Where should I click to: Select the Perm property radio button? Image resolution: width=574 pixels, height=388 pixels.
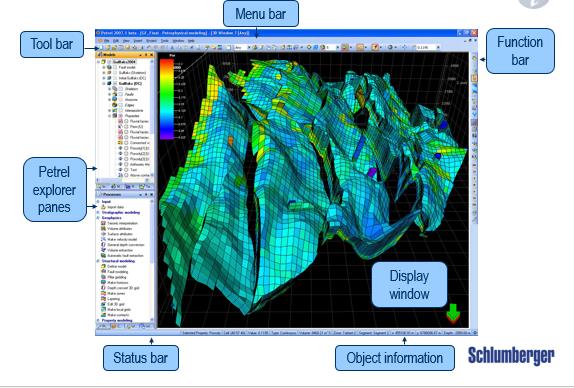(x=126, y=127)
